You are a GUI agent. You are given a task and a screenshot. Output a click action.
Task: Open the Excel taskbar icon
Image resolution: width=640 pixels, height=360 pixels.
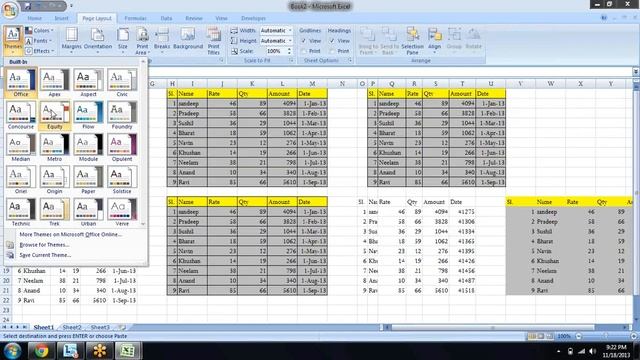pos(128,351)
